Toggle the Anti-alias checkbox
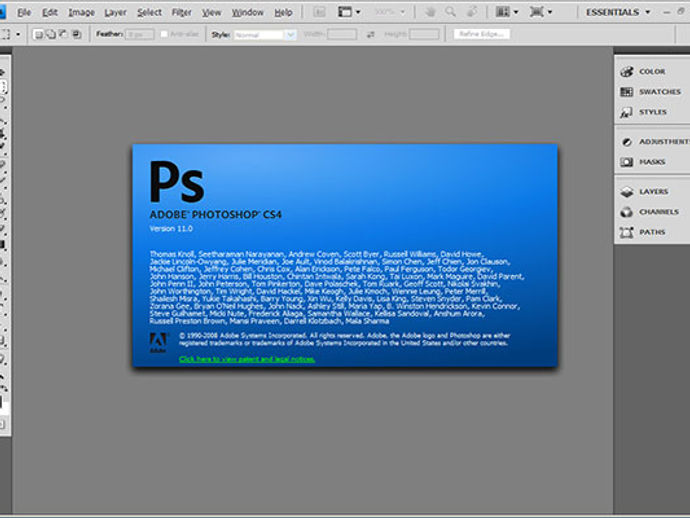690x518 pixels. point(164,34)
